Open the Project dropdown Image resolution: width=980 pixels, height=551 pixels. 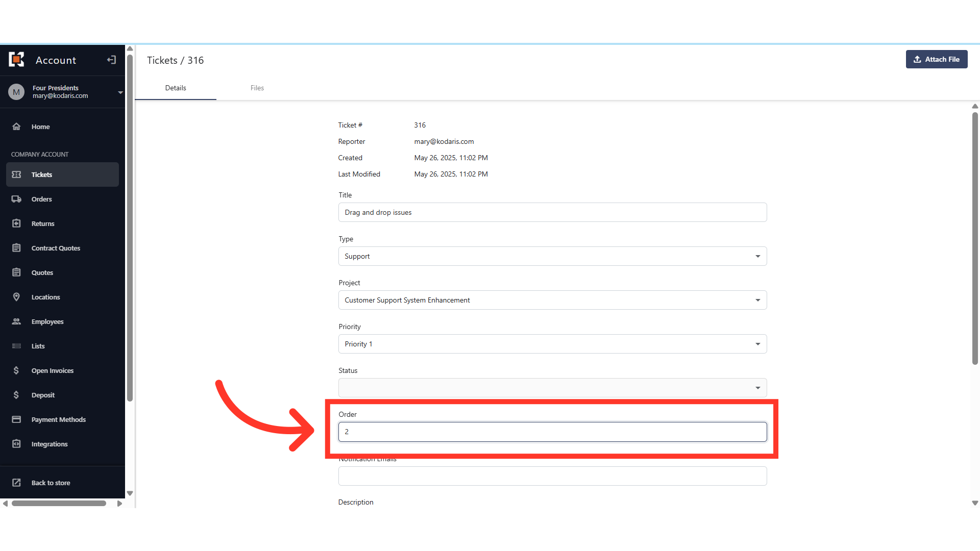[552, 300]
